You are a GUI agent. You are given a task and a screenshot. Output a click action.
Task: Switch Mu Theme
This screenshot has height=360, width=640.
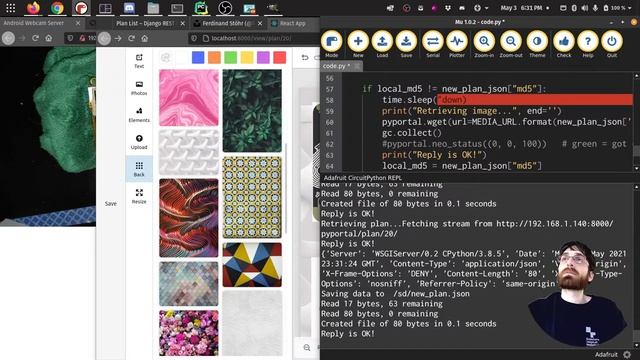coord(537,44)
